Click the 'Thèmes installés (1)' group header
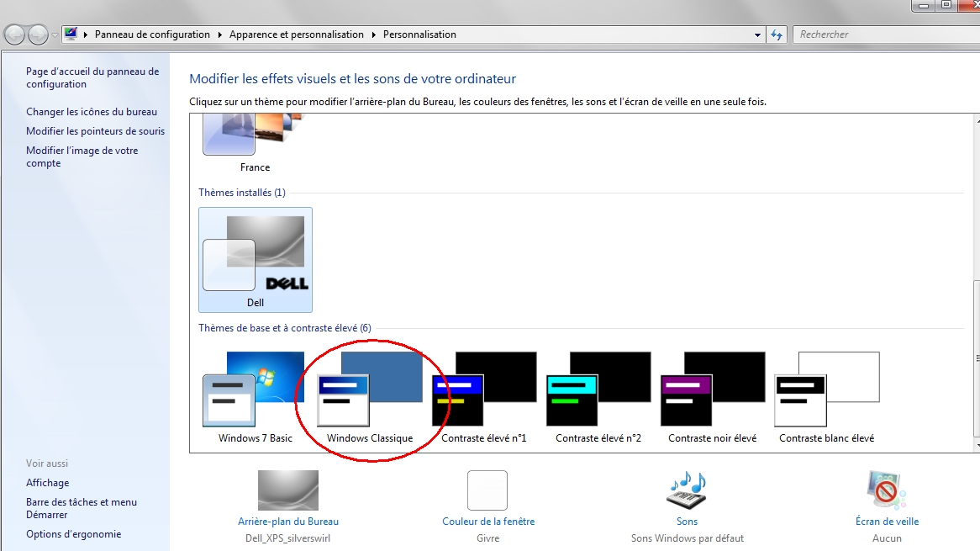The height and width of the screenshot is (551, 980). [242, 193]
